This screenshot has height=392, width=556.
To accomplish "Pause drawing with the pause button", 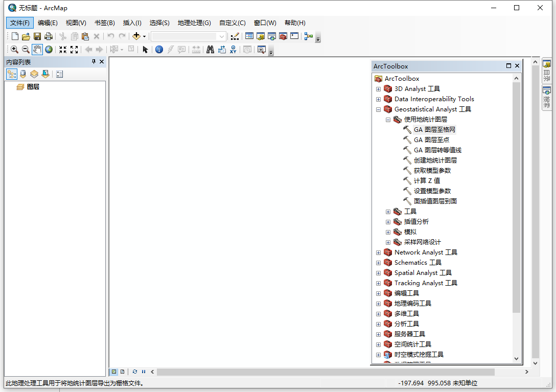I will coord(144,372).
